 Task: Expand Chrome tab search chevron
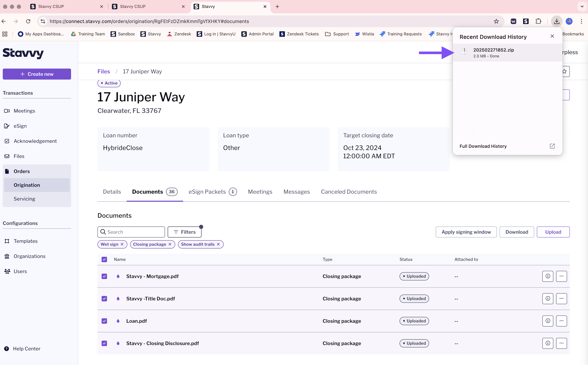tap(582, 7)
